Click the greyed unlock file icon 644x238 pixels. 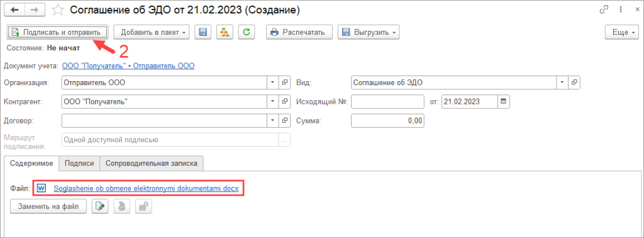coord(144,207)
